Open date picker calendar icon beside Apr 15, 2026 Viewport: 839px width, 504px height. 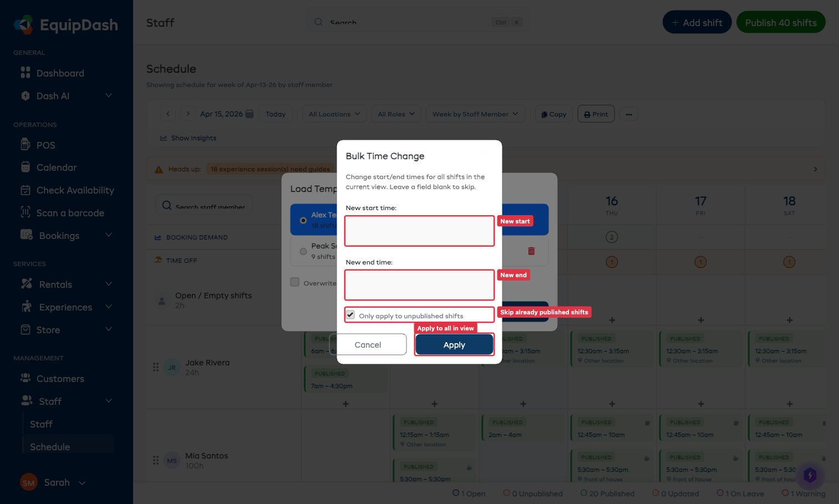(x=250, y=114)
